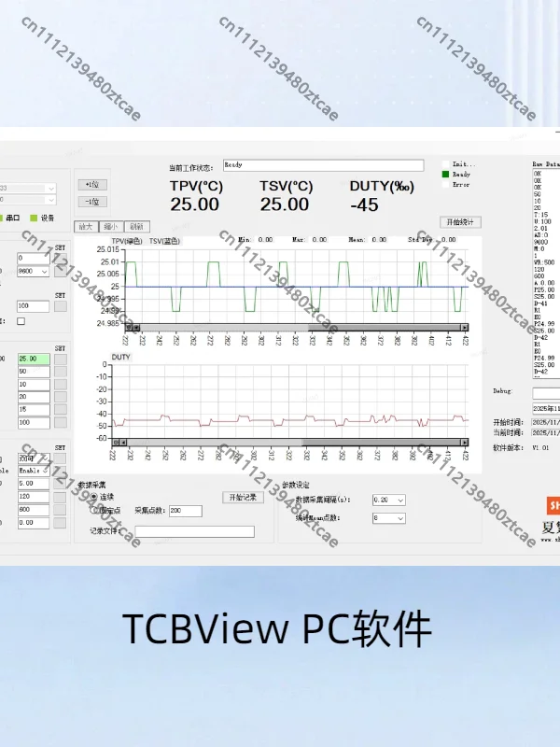The height and width of the screenshot is (747, 560).
Task: Click the input field containing 600
Action: pyautogui.click(x=34, y=510)
